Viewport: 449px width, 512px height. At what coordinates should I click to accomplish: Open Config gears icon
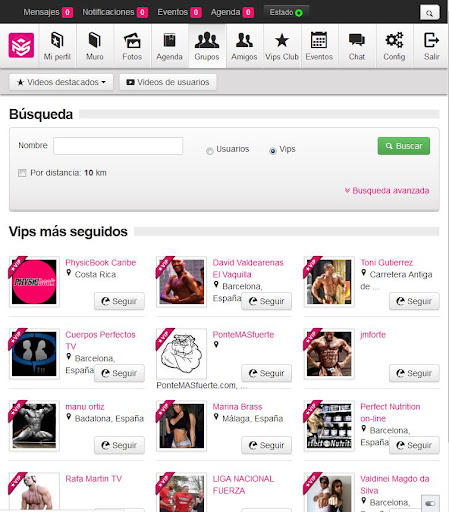pos(394,40)
